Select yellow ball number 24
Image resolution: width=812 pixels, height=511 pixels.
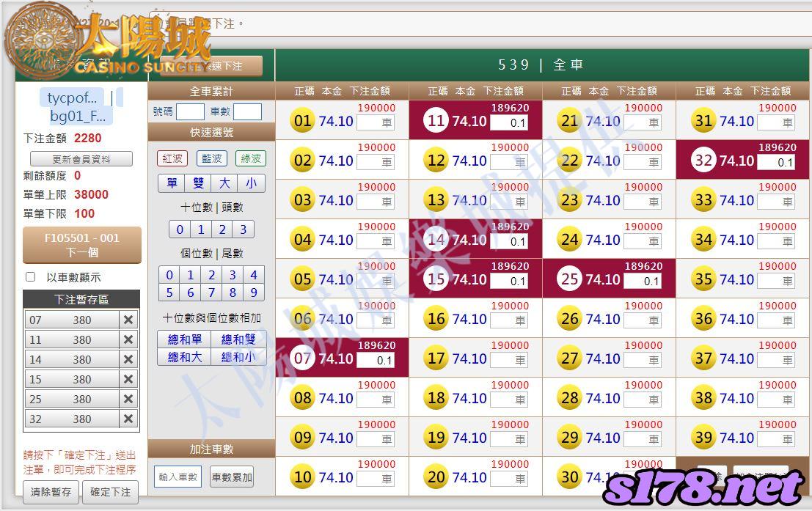click(570, 240)
